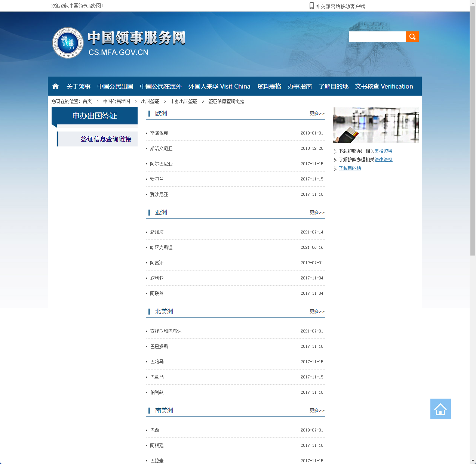
Task: Click inside the search input field
Action: pyautogui.click(x=377, y=36)
